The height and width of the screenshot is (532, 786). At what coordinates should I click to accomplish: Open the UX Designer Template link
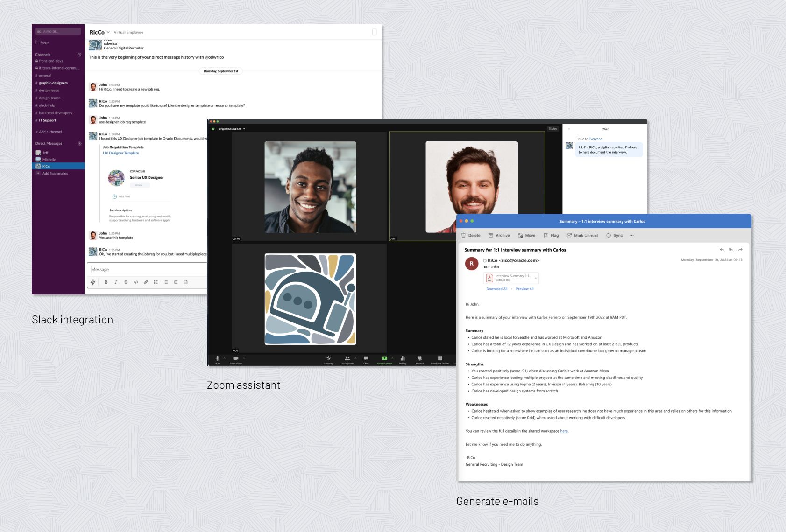121,153
